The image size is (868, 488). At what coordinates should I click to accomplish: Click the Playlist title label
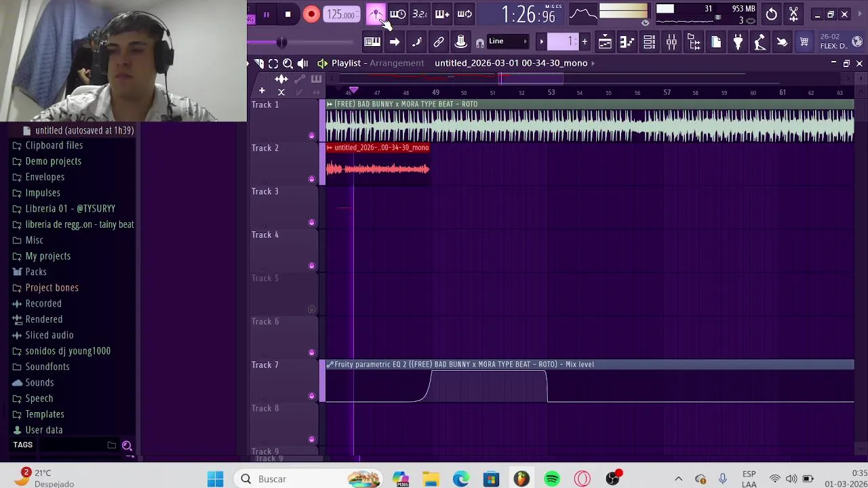(x=346, y=63)
